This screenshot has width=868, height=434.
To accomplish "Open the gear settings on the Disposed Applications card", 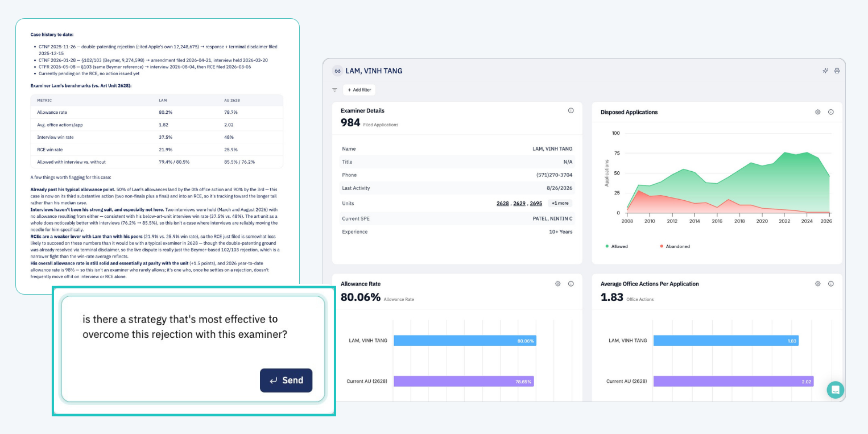I will pos(818,112).
